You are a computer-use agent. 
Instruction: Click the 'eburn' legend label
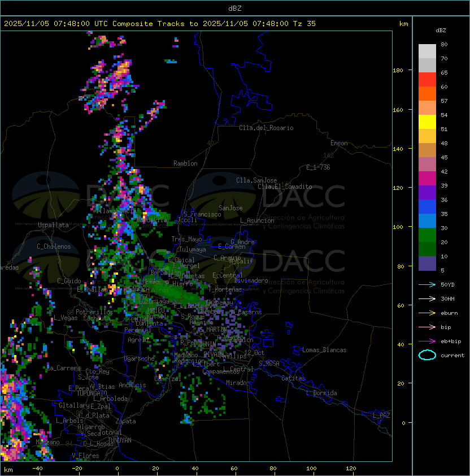tap(449, 313)
